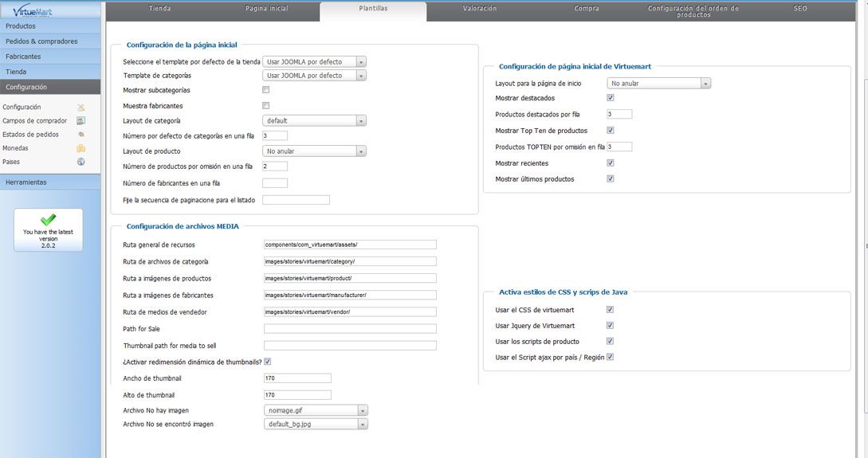Open Estados de pedidos link
The width and height of the screenshot is (868, 458).
point(30,135)
